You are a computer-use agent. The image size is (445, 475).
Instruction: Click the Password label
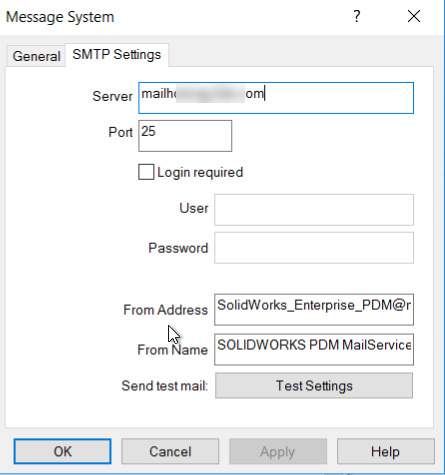pos(178,248)
